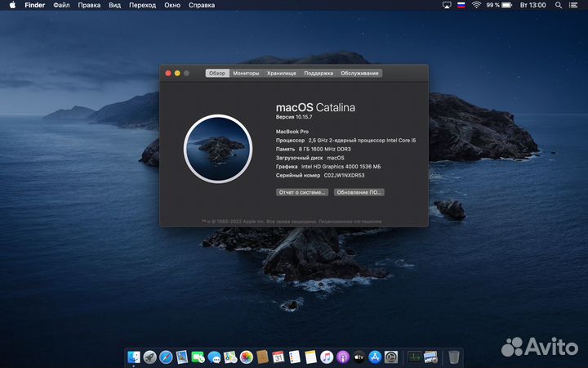Switch to the Мониторы tab
This screenshot has width=588, height=368.
click(x=246, y=74)
